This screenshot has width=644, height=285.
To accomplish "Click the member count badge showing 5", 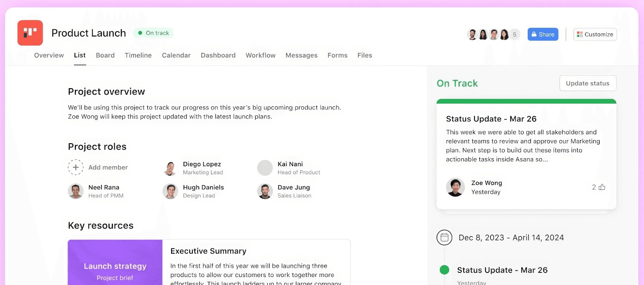I will [514, 35].
